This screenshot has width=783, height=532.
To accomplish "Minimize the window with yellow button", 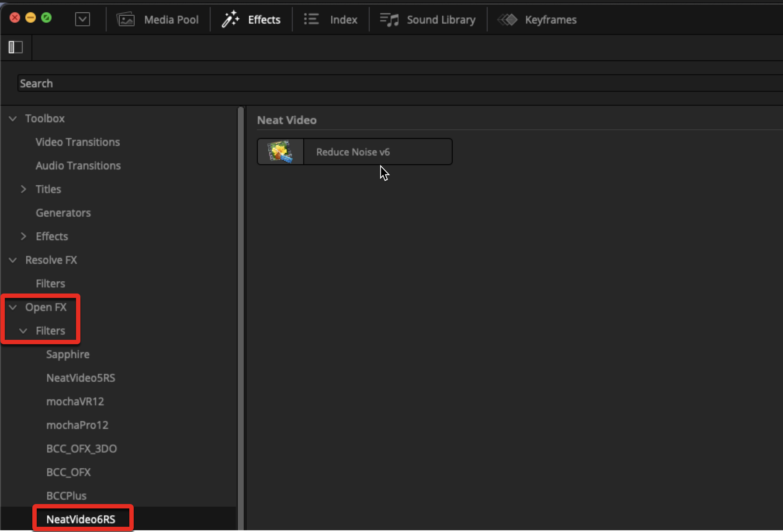I will (x=31, y=17).
